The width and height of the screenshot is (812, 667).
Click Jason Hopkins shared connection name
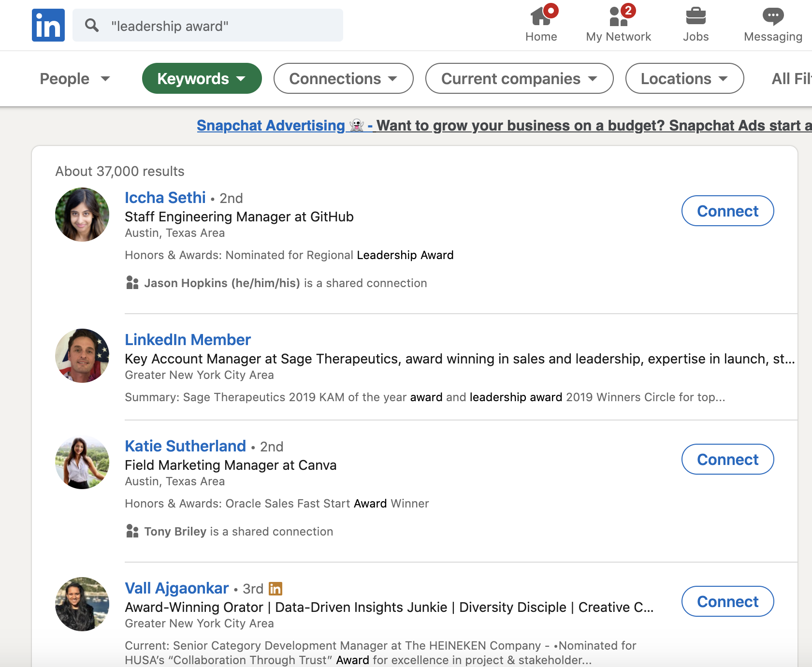tap(222, 283)
